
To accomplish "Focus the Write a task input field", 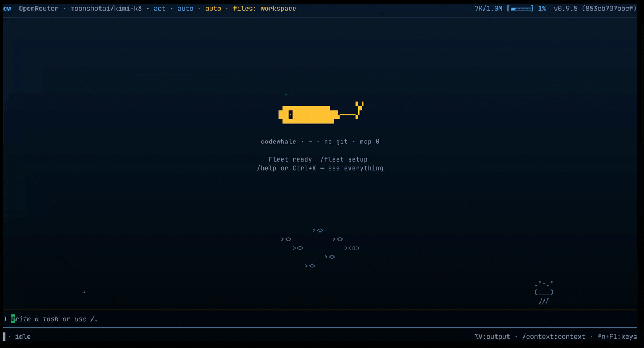I will click(320, 319).
